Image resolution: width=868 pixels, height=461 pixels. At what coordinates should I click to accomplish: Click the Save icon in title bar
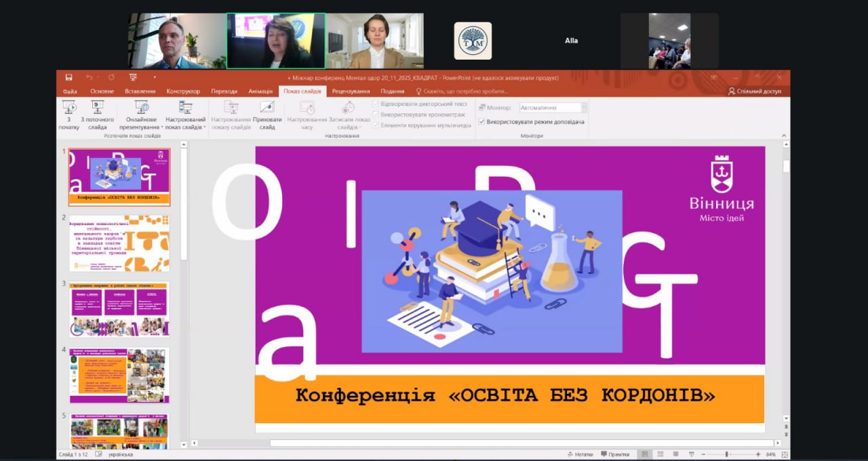click(x=68, y=77)
